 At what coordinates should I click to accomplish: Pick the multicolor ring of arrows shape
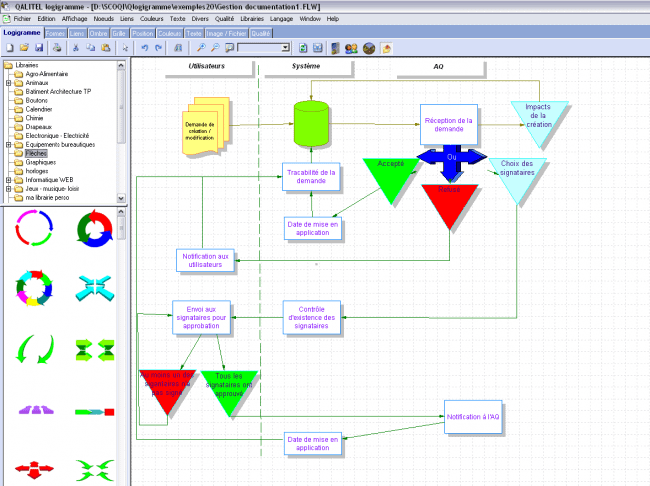coord(34,288)
